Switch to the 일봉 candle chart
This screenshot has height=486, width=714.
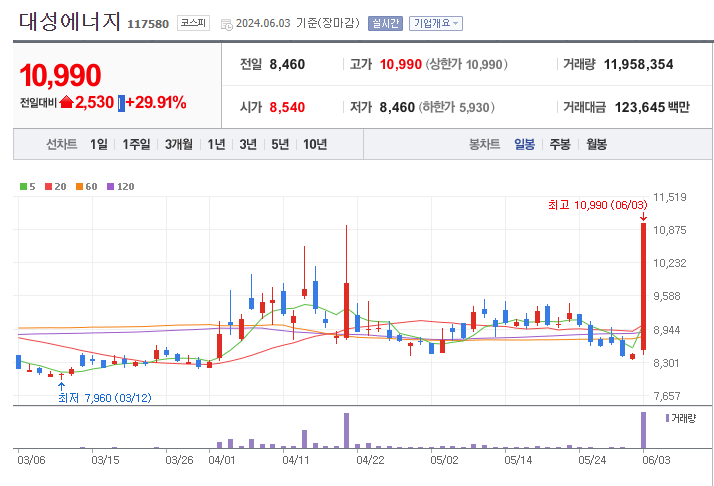(x=524, y=144)
